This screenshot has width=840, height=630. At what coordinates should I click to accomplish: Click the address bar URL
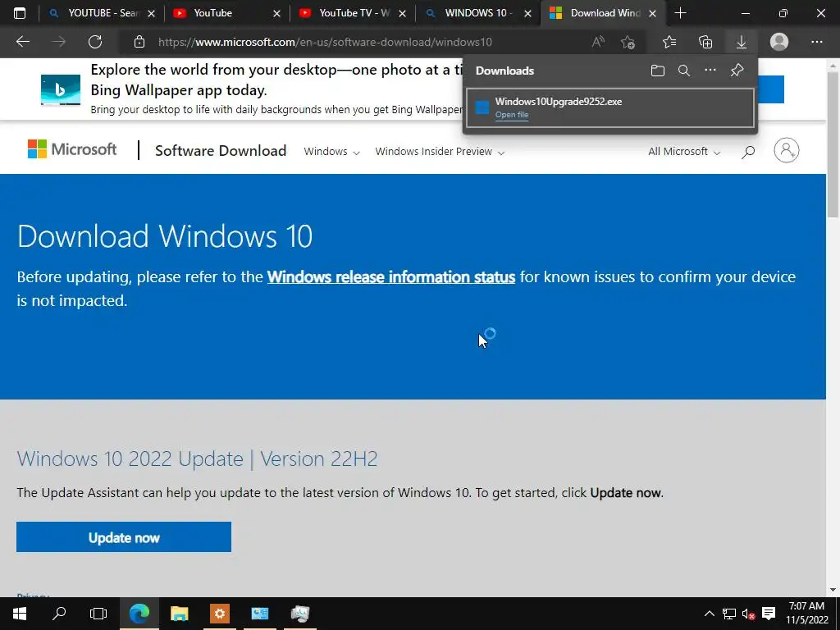tap(325, 42)
